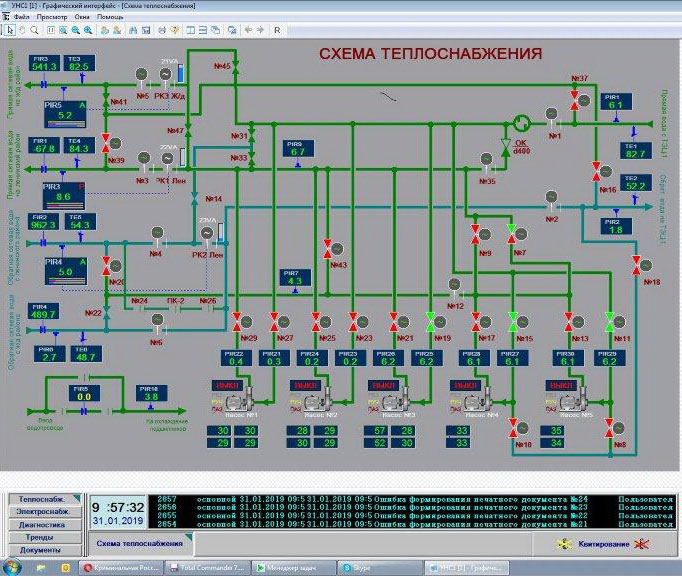This screenshot has width=682, height=576.
Task: Click the PIR5 bar gauge showing 5.2
Action: coord(66,112)
